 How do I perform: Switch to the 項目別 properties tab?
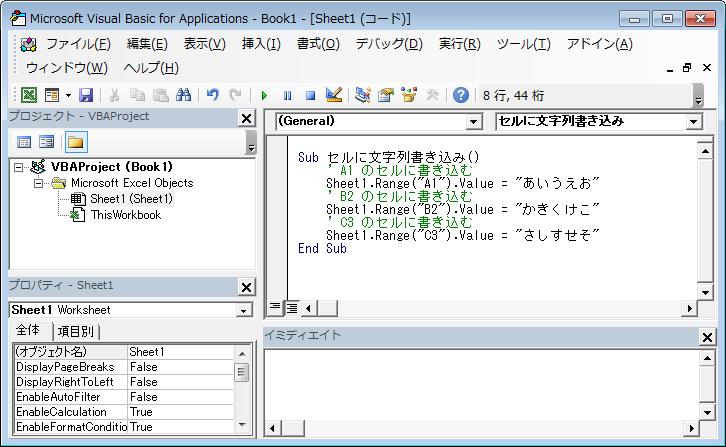76,332
